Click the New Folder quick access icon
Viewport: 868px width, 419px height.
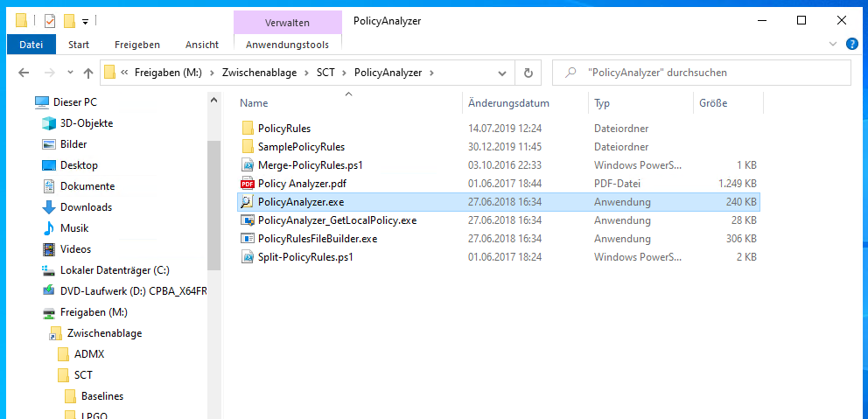[x=69, y=21]
